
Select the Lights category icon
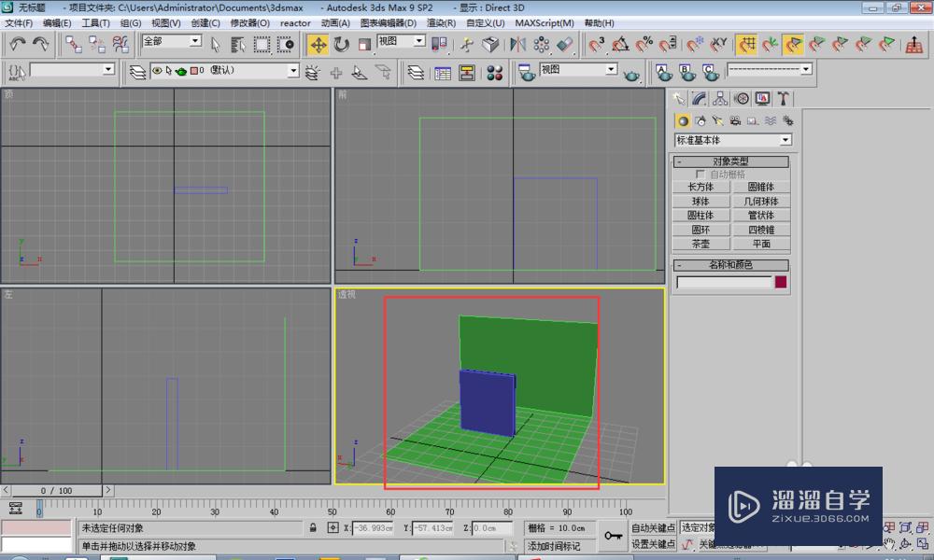(x=717, y=121)
